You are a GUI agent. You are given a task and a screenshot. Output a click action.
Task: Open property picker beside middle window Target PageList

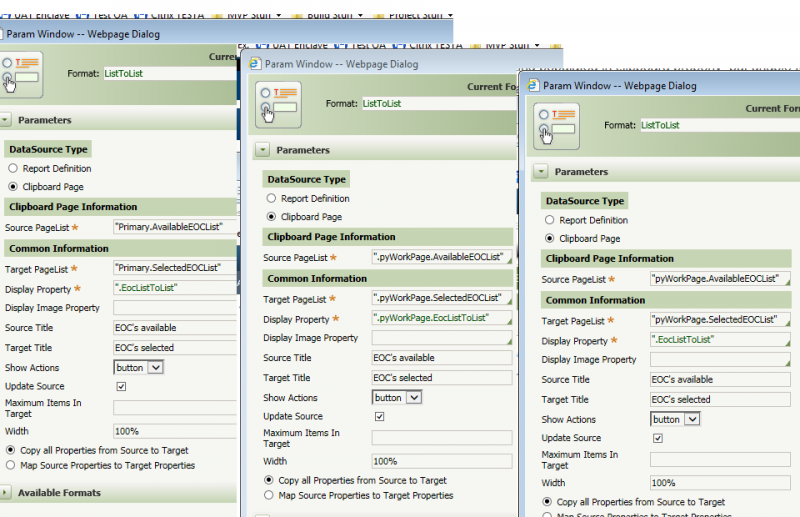[509, 302]
